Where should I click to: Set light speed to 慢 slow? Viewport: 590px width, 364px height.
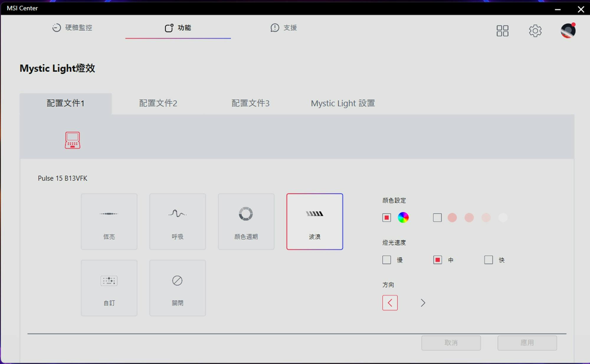(386, 260)
